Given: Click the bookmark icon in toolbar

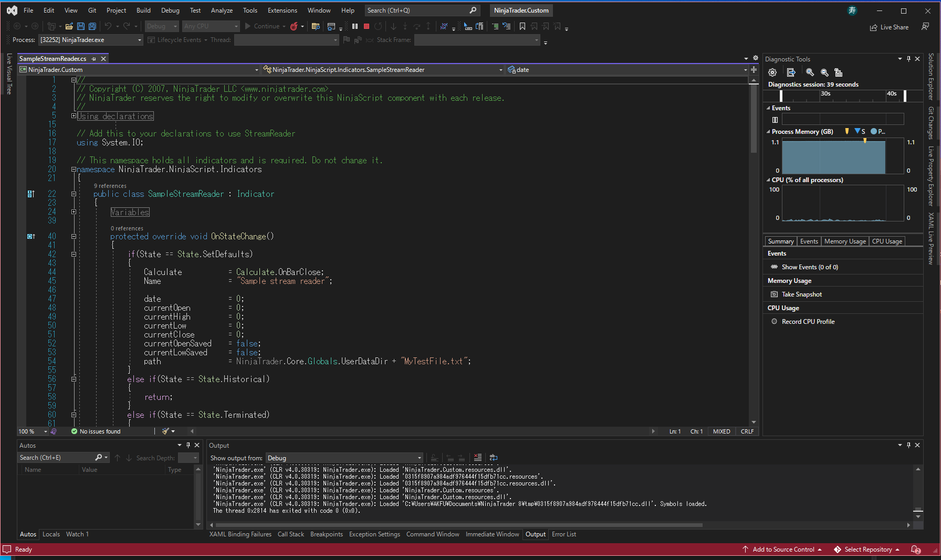Looking at the screenshot, I should [522, 26].
